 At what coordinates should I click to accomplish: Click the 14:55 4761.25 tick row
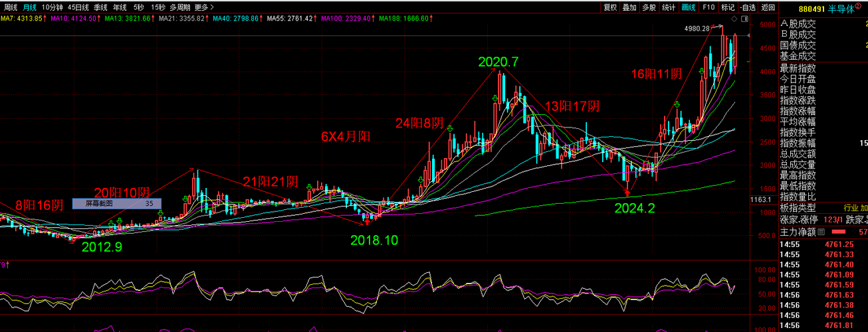(x=823, y=244)
